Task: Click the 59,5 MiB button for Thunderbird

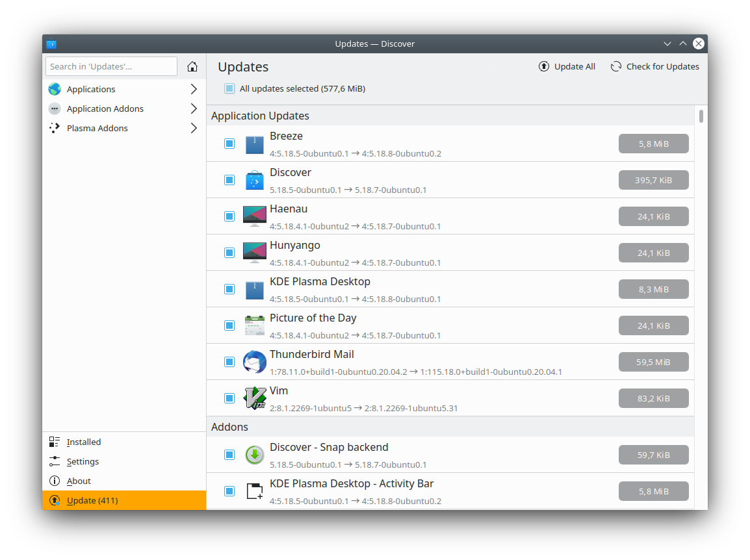Action: pos(653,362)
